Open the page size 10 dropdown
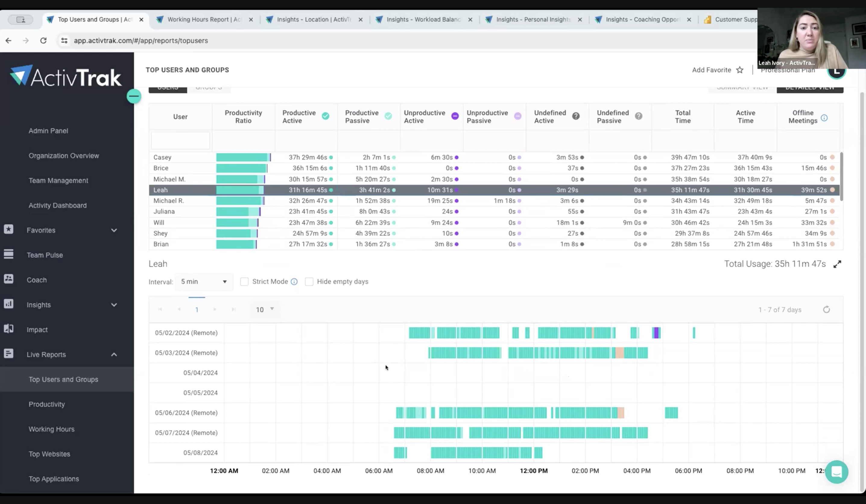866x504 pixels. pyautogui.click(x=265, y=310)
